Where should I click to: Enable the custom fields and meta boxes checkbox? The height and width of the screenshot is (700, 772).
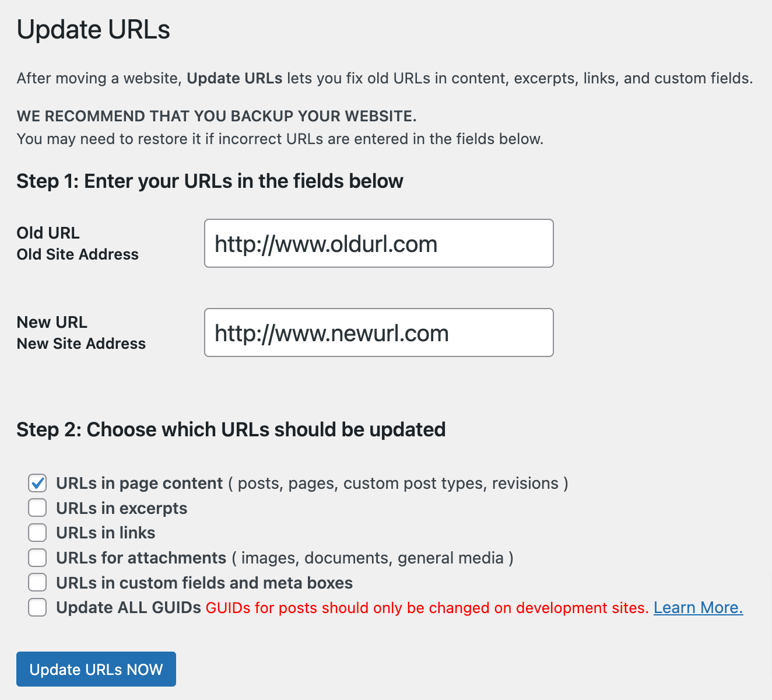pos(38,583)
